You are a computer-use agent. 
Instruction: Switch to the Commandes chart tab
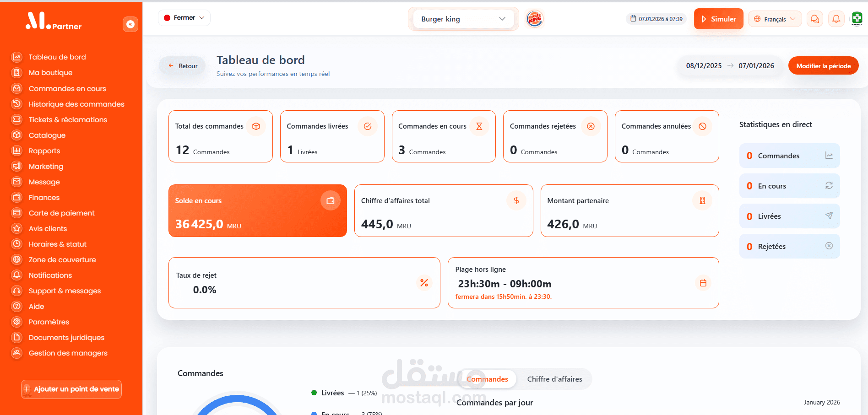[x=487, y=379]
